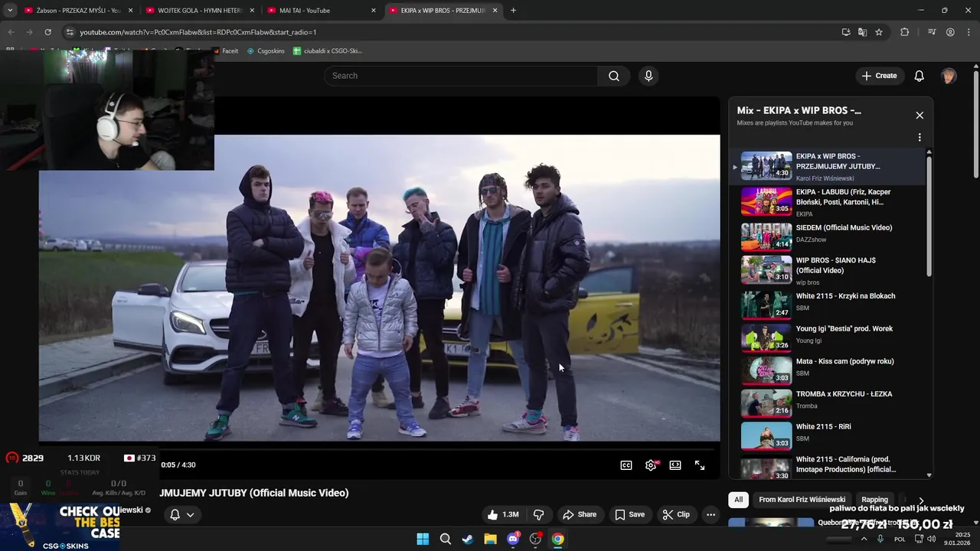980x551 pixels.
Task: Expand the subscription notification bell dropdown
Action: tap(181, 514)
